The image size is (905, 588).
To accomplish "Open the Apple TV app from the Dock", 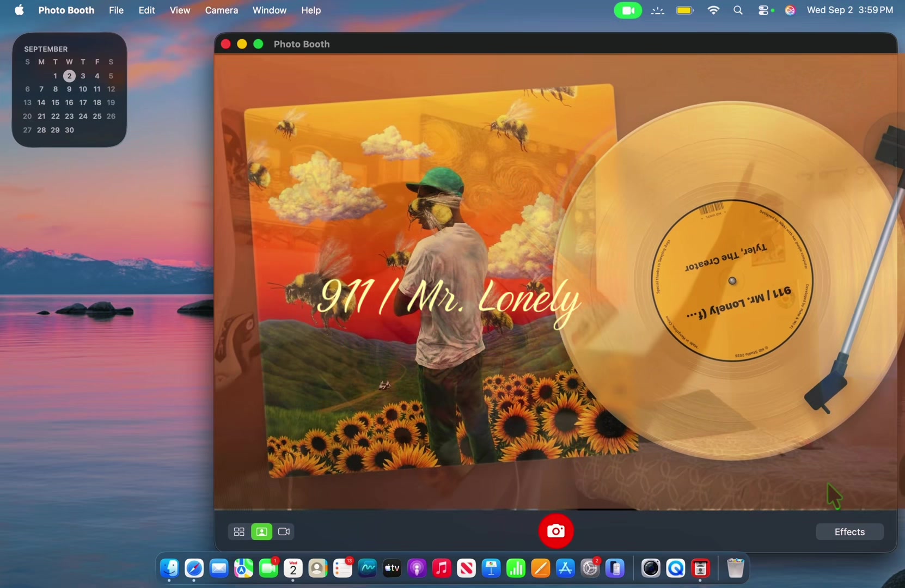I will (x=392, y=568).
